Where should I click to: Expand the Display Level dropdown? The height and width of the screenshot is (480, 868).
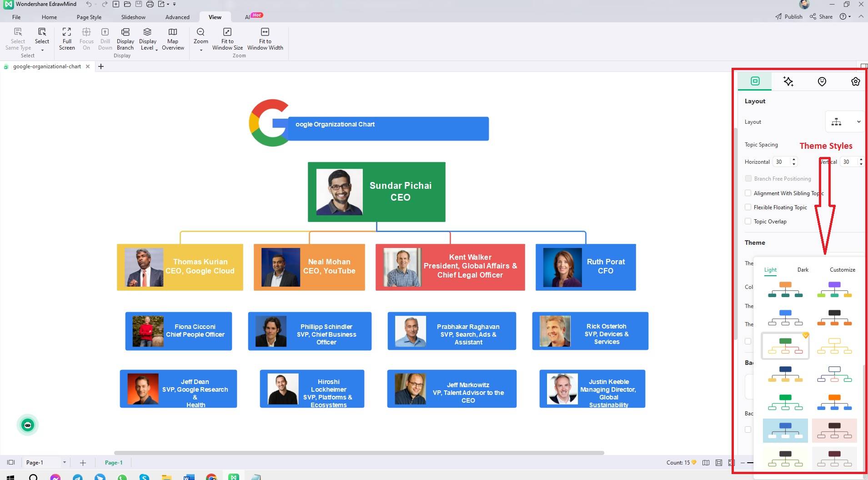click(156, 50)
